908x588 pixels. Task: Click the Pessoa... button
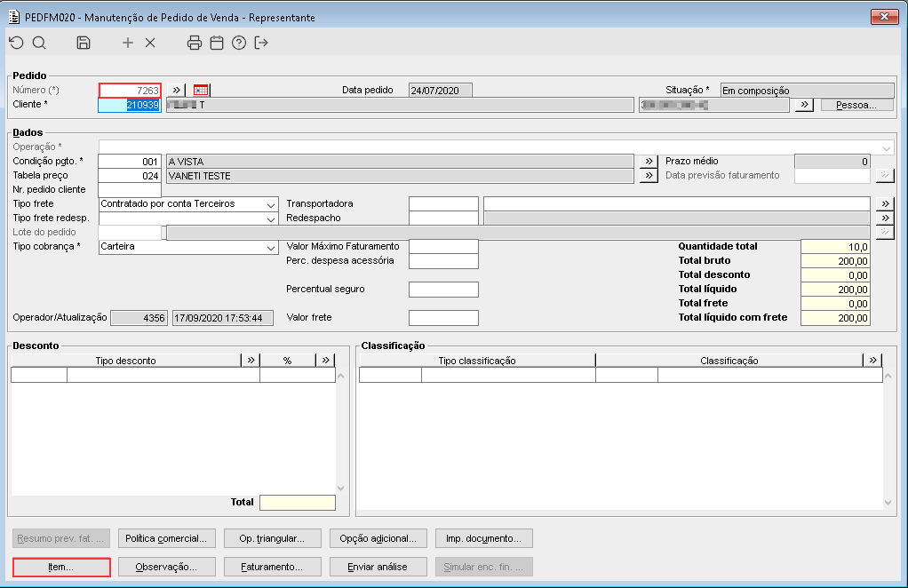point(857,105)
